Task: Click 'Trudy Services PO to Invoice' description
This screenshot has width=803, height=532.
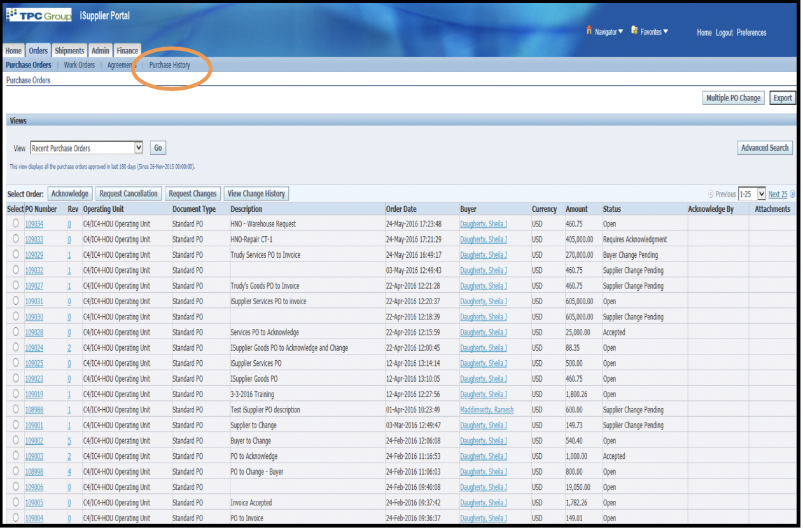Action: click(x=265, y=255)
